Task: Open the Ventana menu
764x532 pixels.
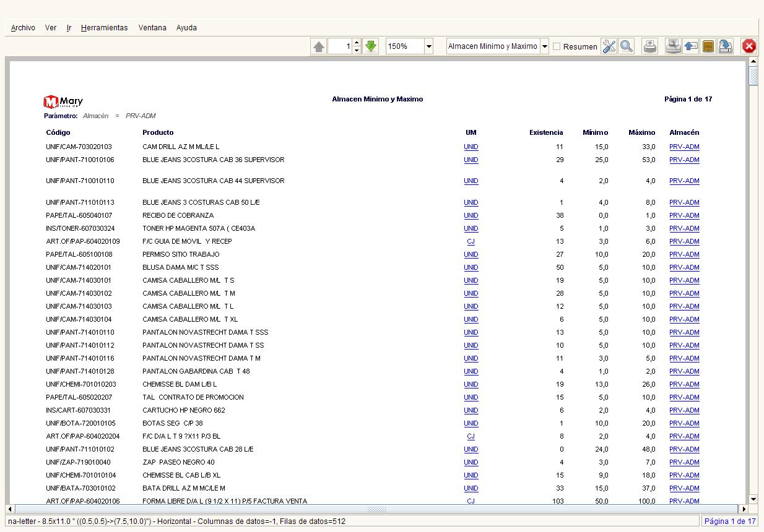Action: pyautogui.click(x=152, y=28)
